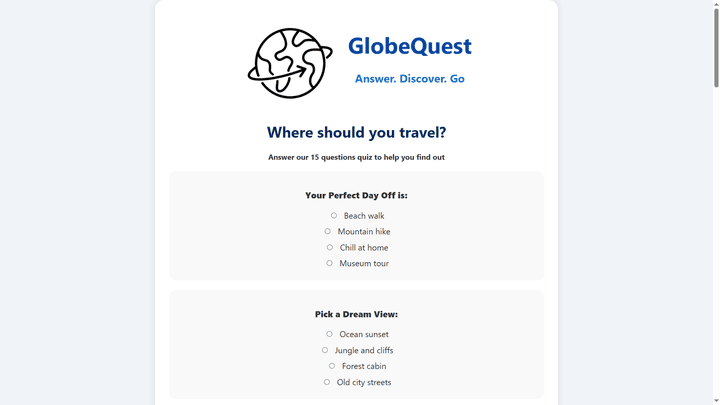Click the Beach walk label text
This screenshot has height=405, width=720.
coord(364,216)
